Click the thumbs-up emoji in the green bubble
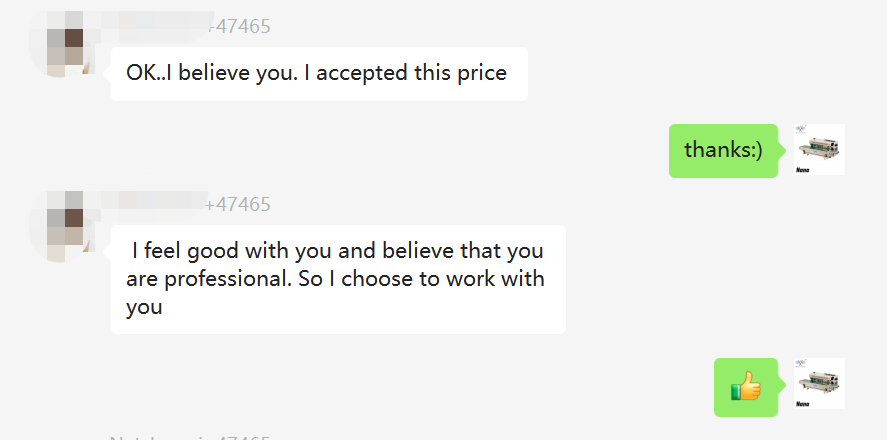887x440 pixels. tap(746, 386)
